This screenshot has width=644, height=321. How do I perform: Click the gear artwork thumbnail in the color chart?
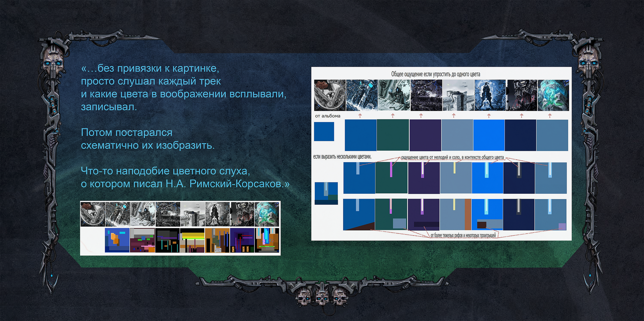[330, 95]
